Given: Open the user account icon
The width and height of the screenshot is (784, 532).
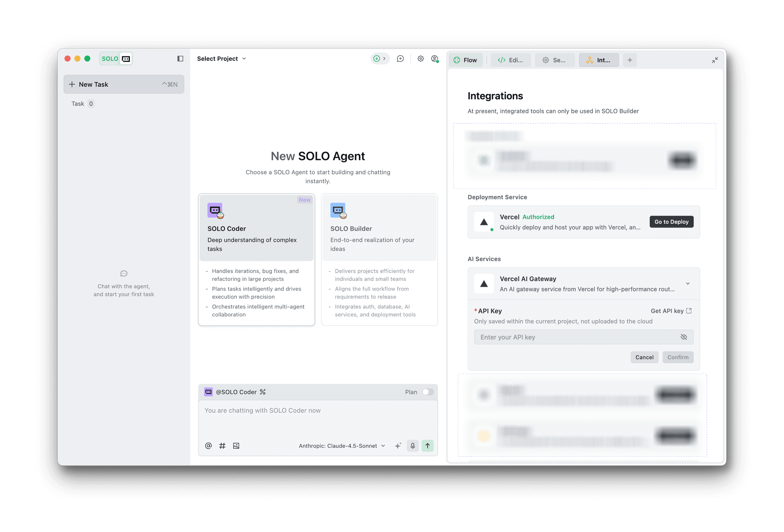Looking at the screenshot, I should tap(435, 59).
